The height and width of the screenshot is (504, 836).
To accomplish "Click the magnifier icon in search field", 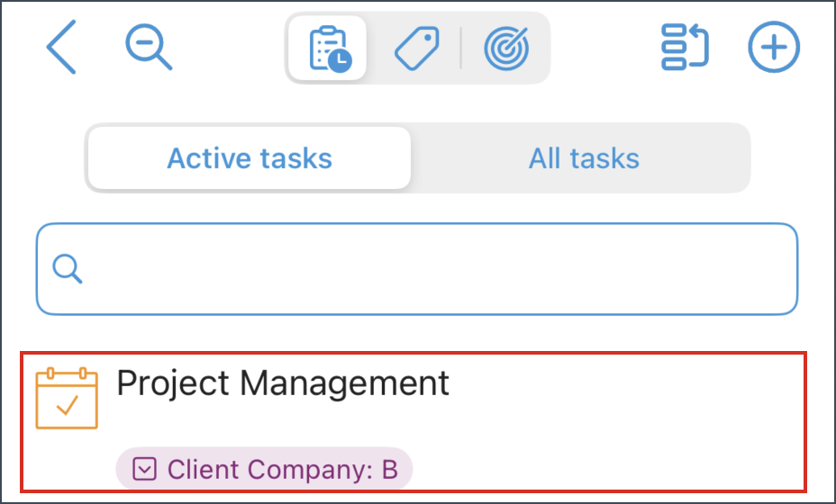I will click(x=68, y=268).
